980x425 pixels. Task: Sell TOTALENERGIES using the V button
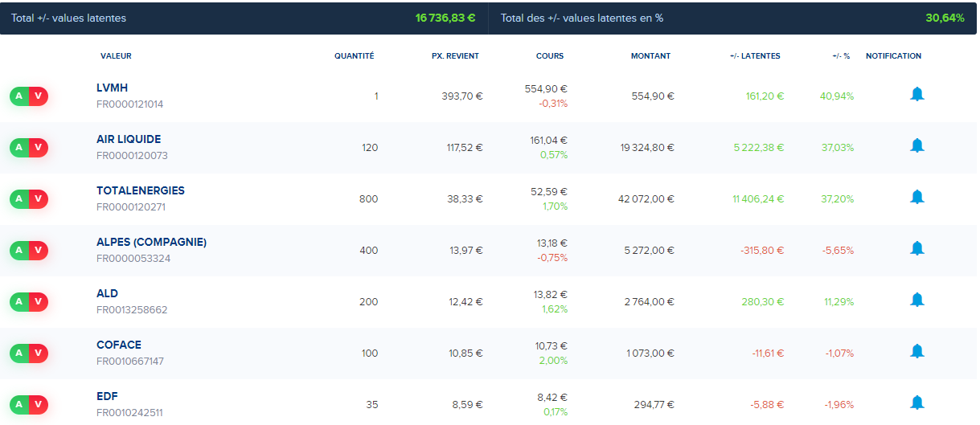tap(39, 199)
